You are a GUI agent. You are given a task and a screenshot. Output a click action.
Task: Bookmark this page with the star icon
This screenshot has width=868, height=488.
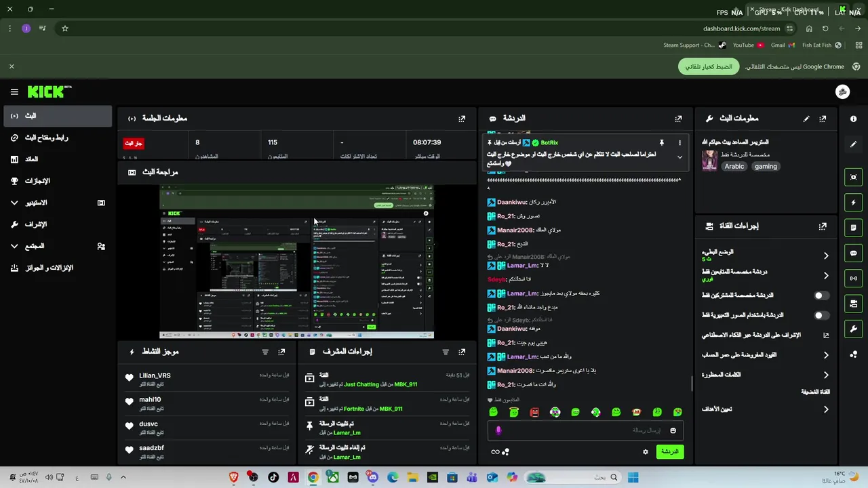pyautogui.click(x=65, y=28)
